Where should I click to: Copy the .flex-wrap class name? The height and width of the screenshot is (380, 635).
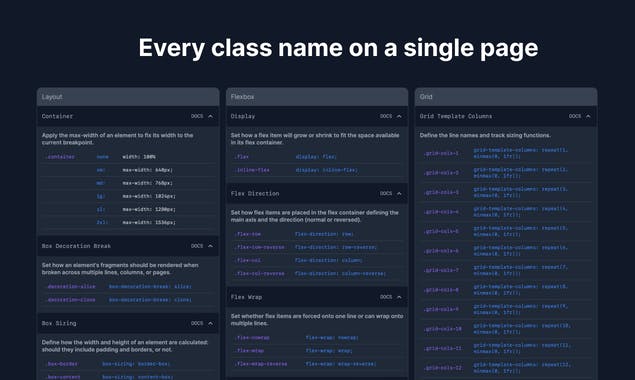coord(249,351)
